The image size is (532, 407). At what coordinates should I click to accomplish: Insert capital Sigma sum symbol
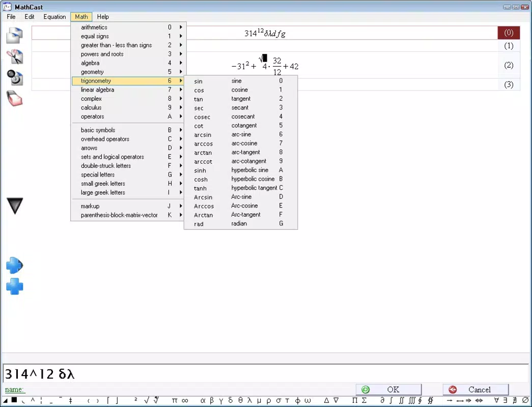pyautogui.click(x=364, y=400)
